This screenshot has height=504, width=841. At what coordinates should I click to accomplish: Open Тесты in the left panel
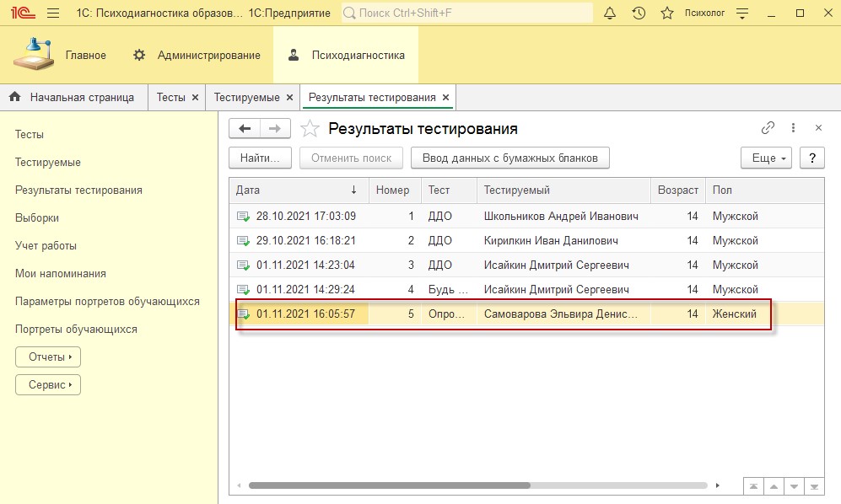click(x=30, y=135)
